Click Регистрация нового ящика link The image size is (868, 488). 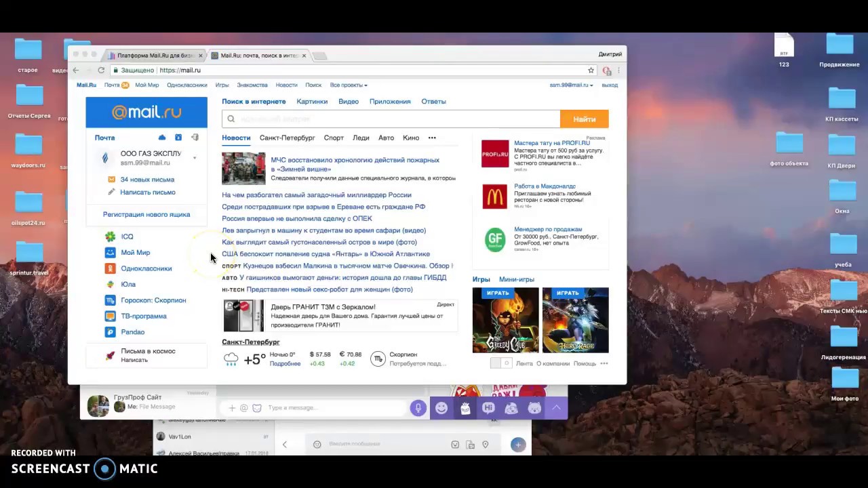pyautogui.click(x=146, y=214)
